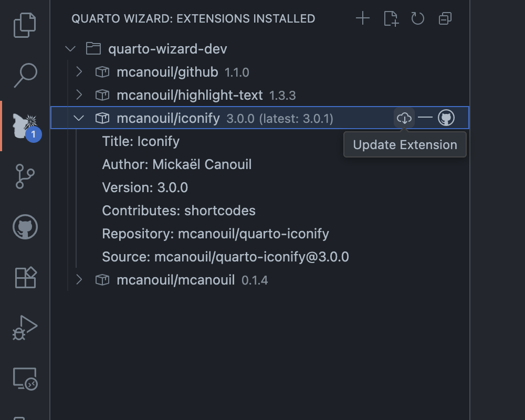Collapse the quarto-wizard-dev folder
Screen dimensions: 525x420
pyautogui.click(x=70, y=48)
